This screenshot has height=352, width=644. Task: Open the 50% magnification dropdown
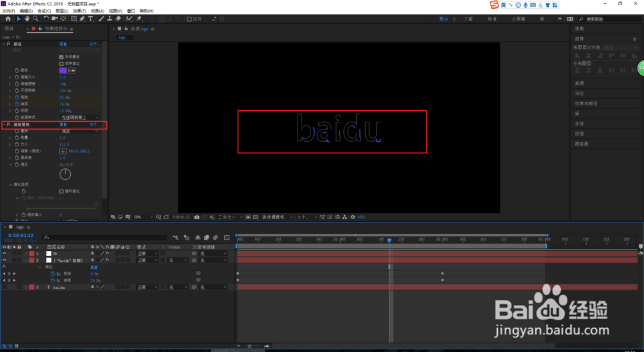click(x=143, y=217)
